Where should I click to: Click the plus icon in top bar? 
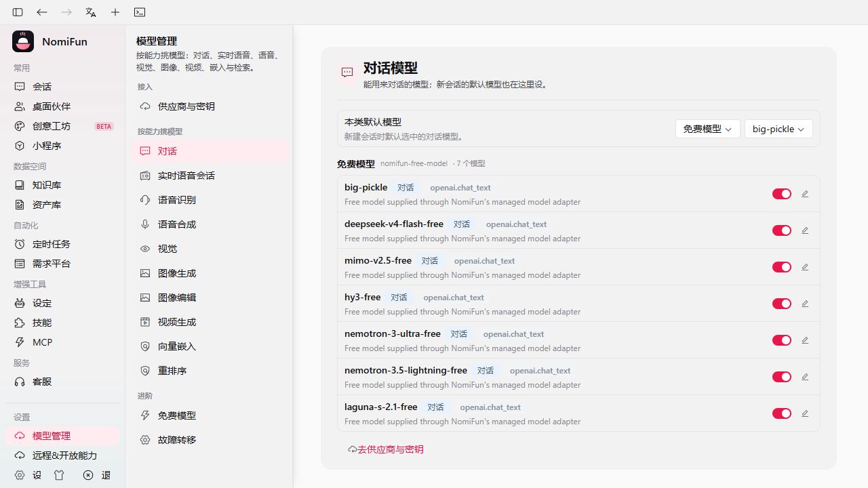115,12
